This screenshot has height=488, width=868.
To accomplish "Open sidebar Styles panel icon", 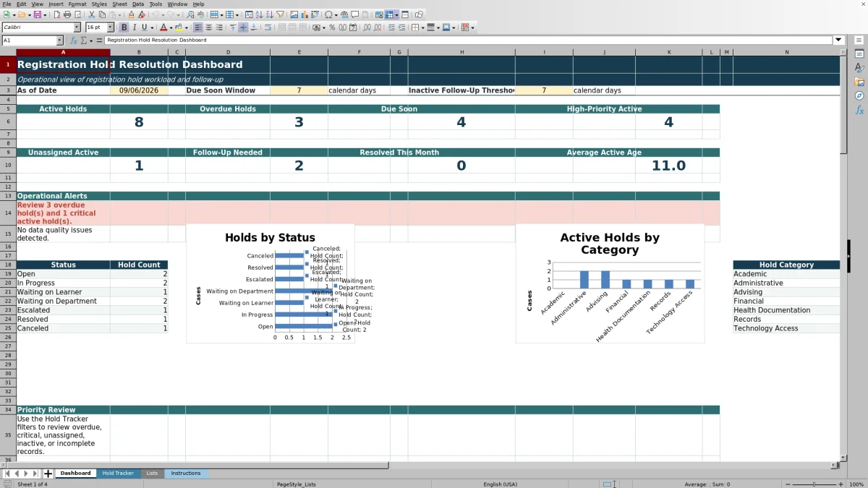I will pyautogui.click(x=859, y=68).
